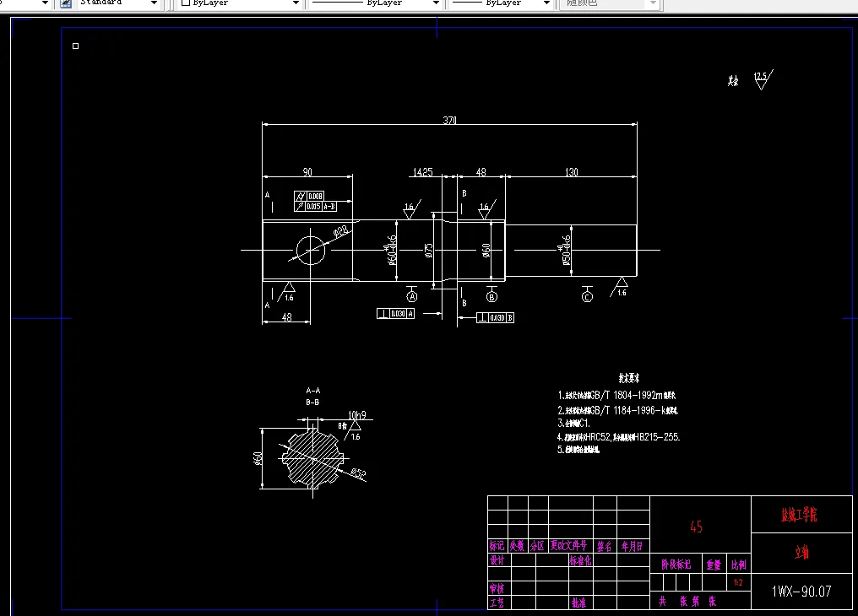Select the 1:2 scale value

738,582
